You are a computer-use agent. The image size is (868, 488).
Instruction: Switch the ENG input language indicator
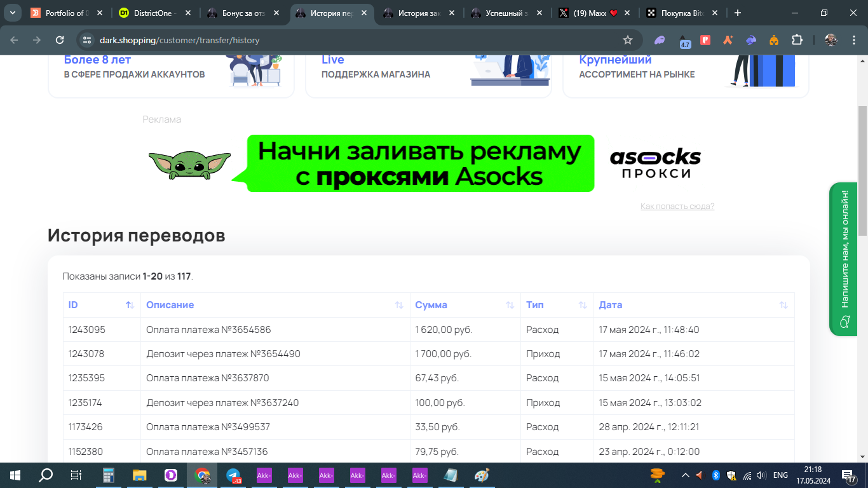[x=781, y=475]
